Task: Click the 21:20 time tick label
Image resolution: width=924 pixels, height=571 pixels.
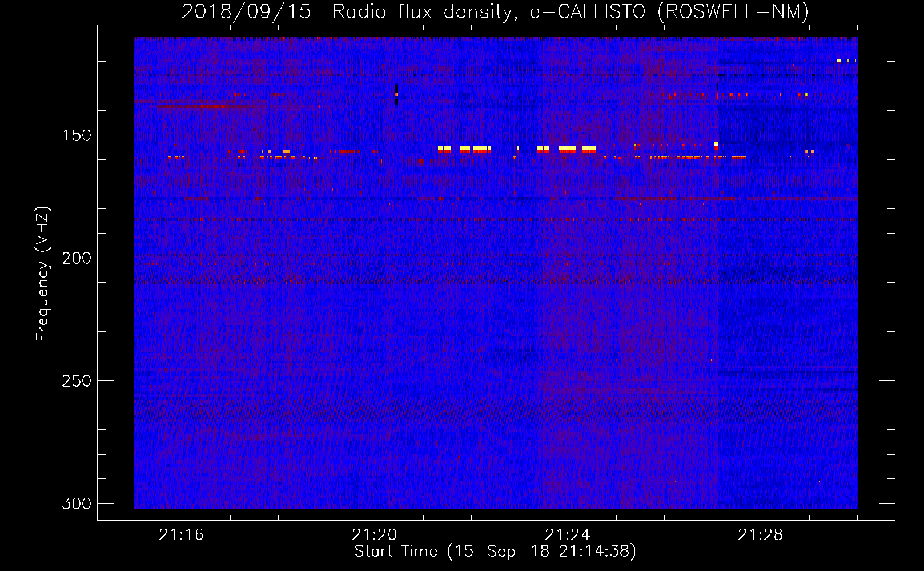Action: coord(375,535)
